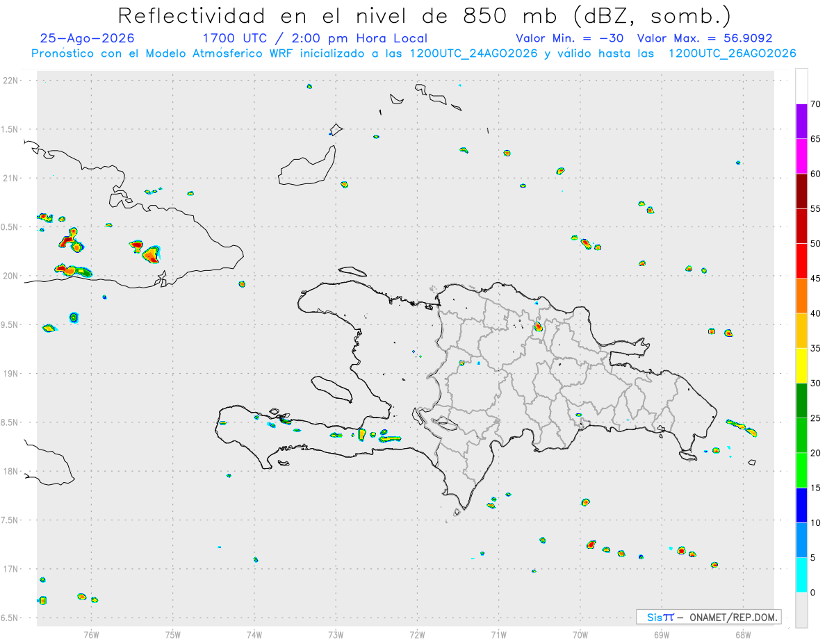This screenshot has width=834, height=644.
Task: Select the '18N' latitude axis label
Action: click(11, 471)
